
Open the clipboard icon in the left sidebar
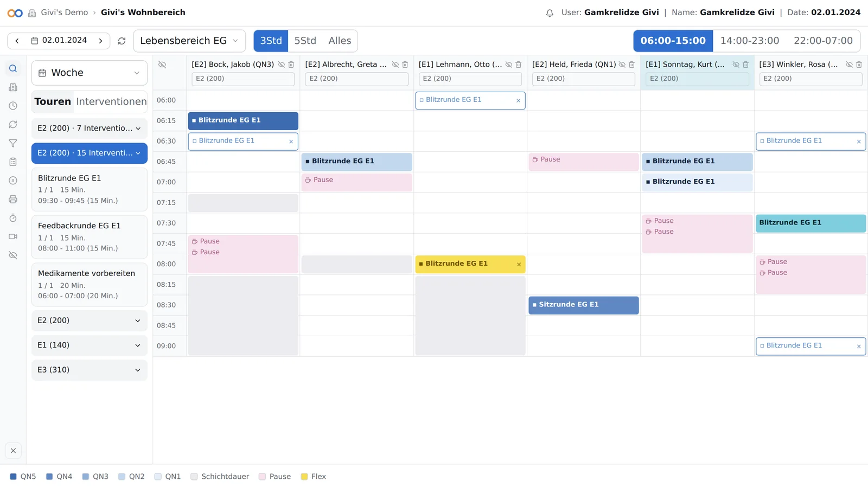click(13, 162)
